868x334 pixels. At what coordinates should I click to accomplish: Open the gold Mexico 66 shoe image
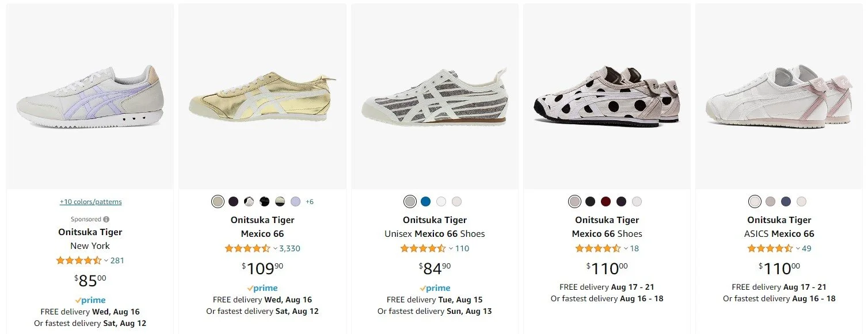click(x=262, y=97)
